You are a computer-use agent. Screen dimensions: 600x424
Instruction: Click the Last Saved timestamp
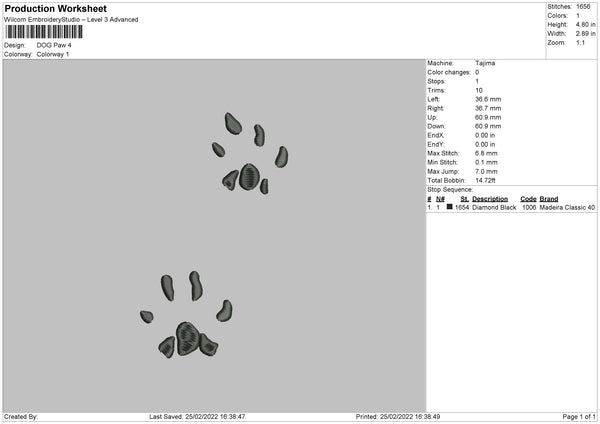197,416
